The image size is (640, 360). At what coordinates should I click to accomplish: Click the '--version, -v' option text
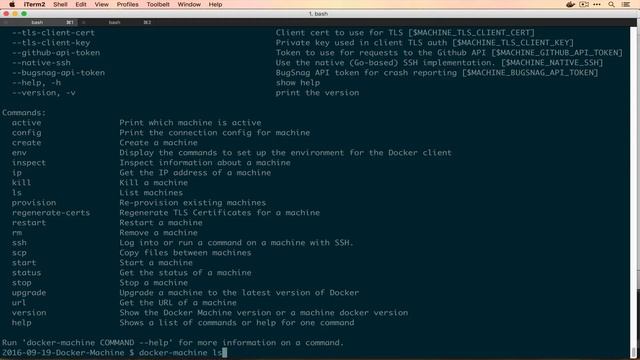point(43,93)
